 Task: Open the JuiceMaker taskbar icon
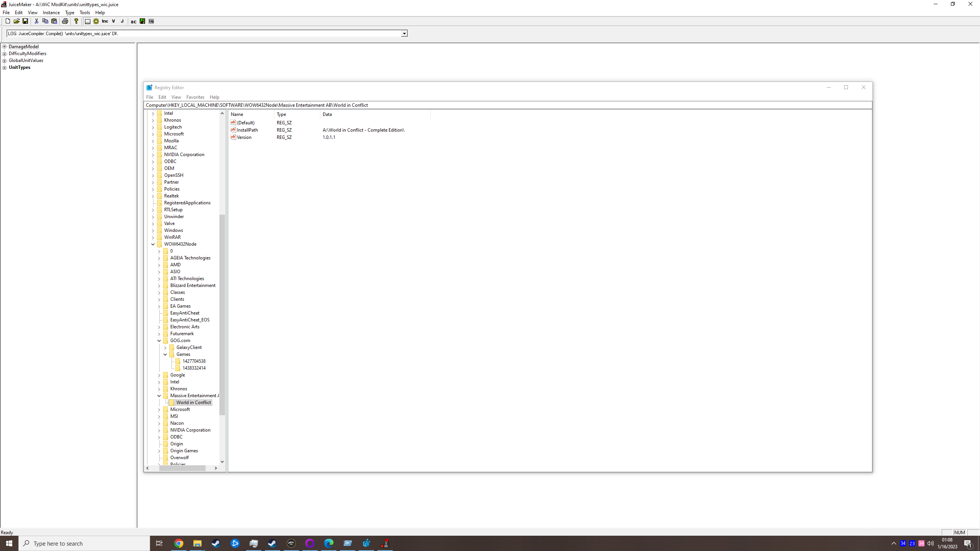click(385, 543)
